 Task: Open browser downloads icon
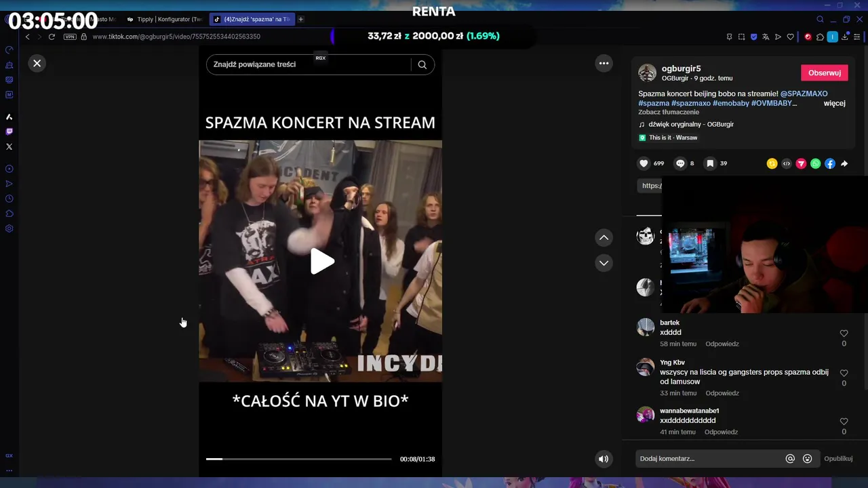coord(845,37)
